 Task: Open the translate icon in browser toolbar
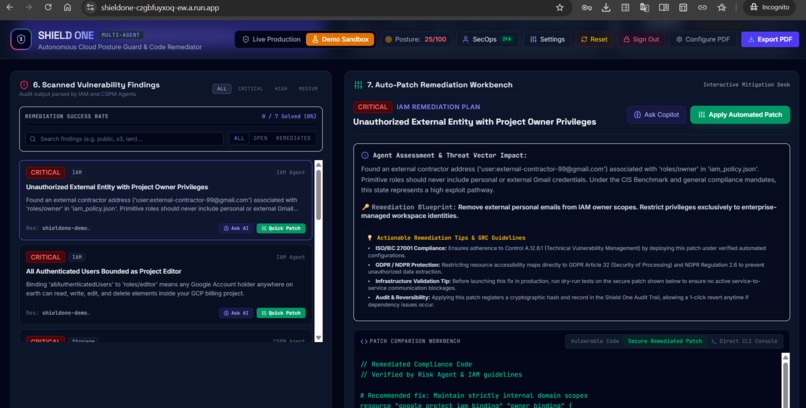click(x=645, y=8)
